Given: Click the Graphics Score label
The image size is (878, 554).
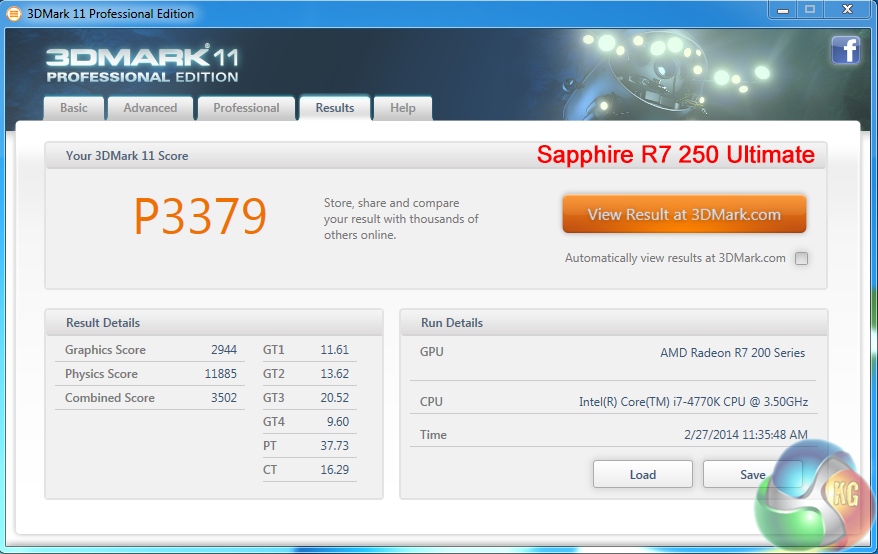Looking at the screenshot, I should [105, 350].
